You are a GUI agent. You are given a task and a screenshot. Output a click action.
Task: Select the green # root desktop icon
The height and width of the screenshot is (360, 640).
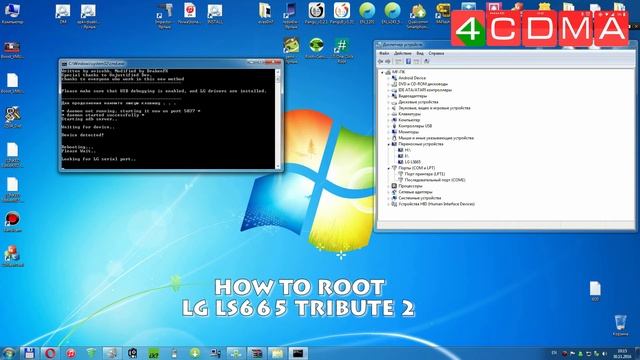pos(342,50)
